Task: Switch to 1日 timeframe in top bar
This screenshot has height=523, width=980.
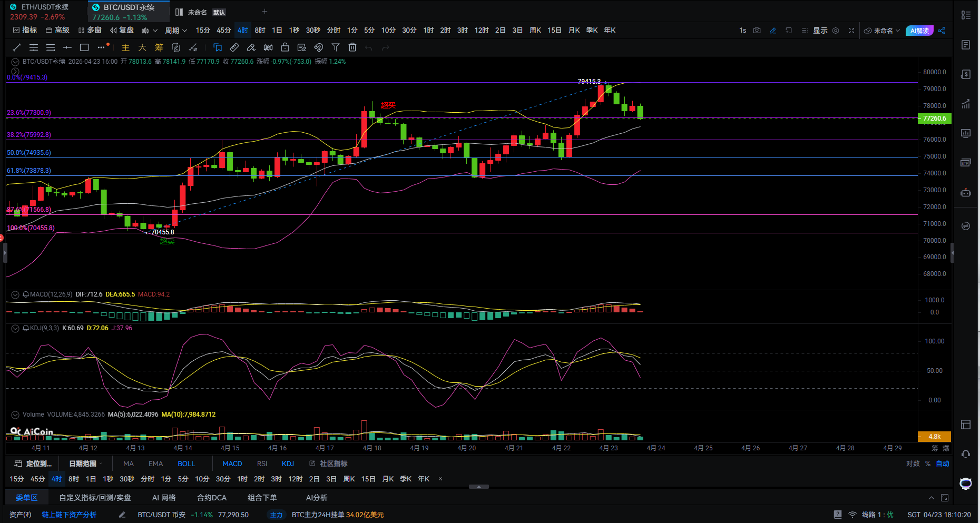Action: coord(277,31)
